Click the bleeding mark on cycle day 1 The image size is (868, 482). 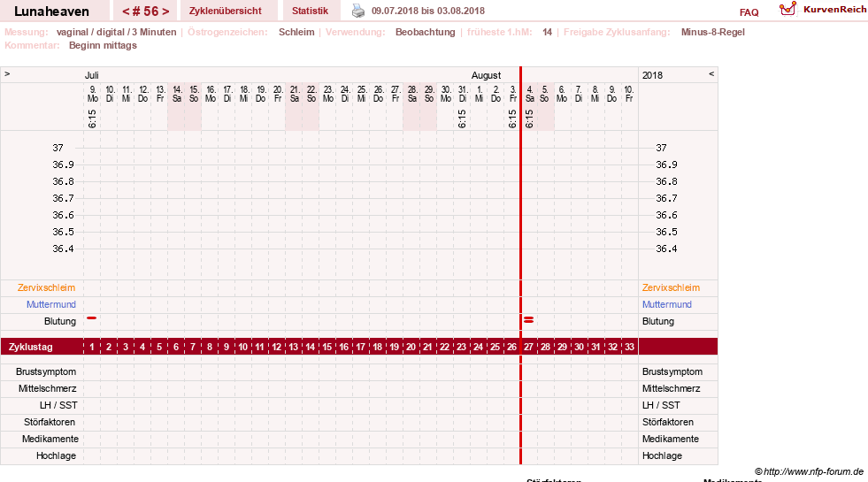92,318
